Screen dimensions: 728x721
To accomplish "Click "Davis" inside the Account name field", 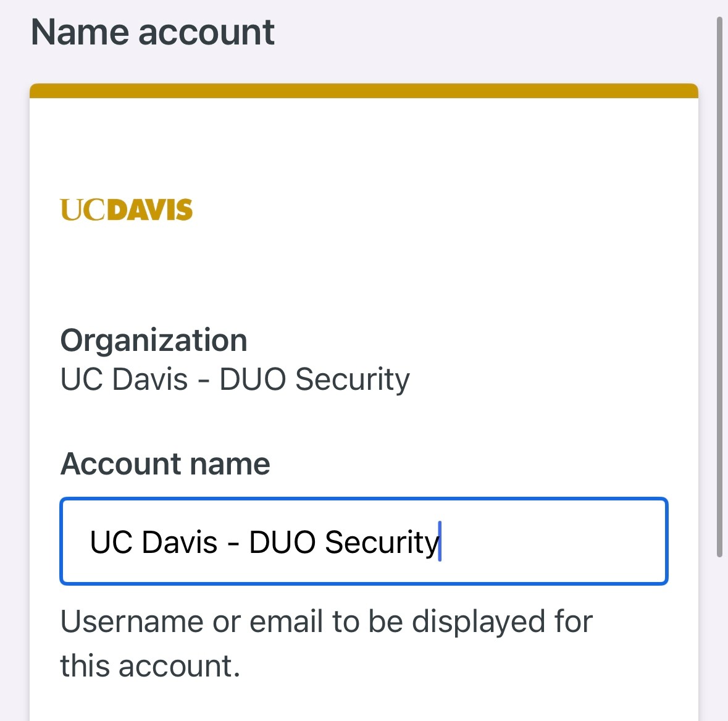I will [x=180, y=542].
